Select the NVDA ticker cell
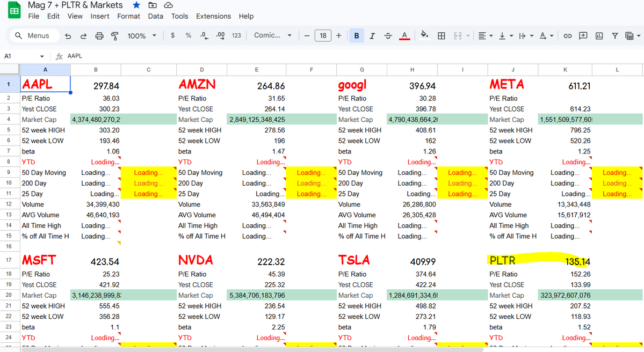This screenshot has width=644, height=352. tap(201, 260)
